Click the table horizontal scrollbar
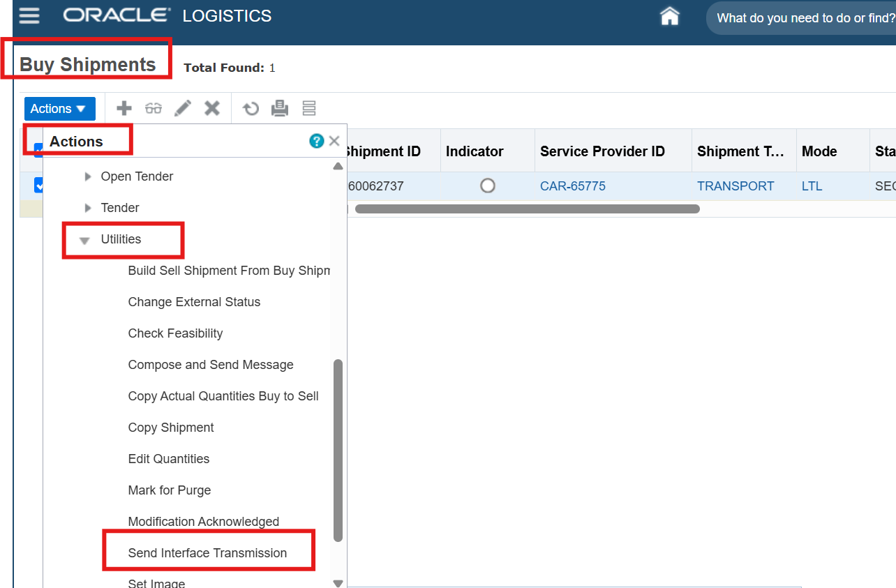Image resolution: width=896 pixels, height=588 pixels. pyautogui.click(x=527, y=209)
